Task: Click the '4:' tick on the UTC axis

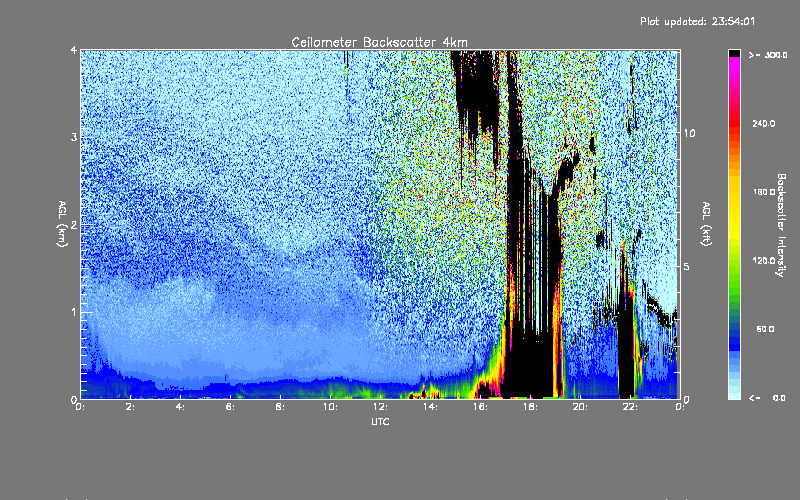Action: 180,407
